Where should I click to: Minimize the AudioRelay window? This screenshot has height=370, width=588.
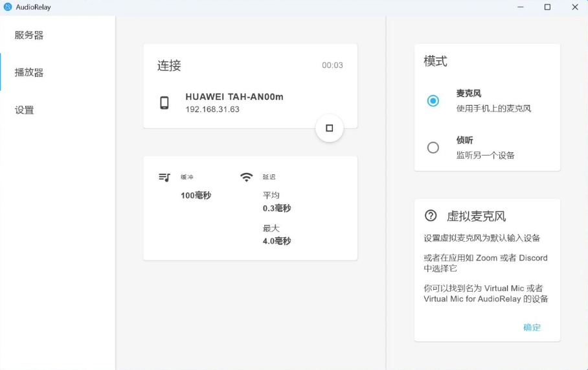(520, 6)
